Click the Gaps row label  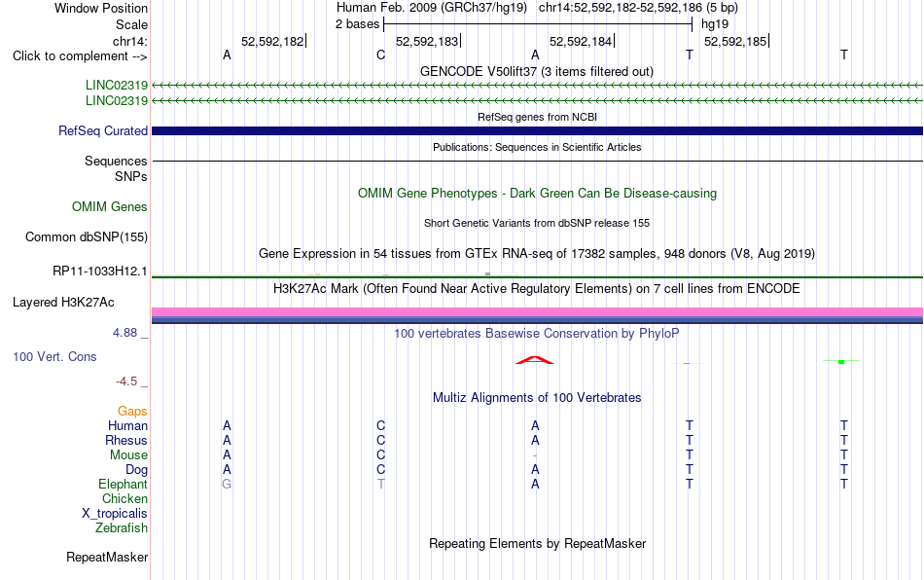[132, 411]
